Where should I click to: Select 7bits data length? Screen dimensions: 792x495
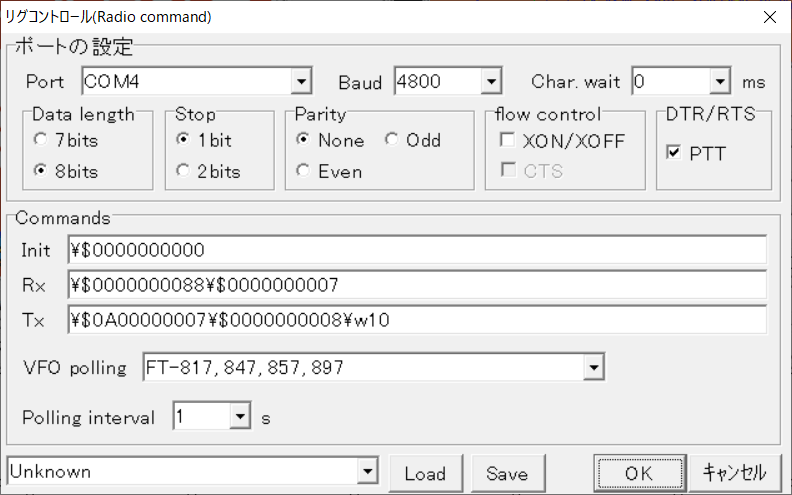41,140
